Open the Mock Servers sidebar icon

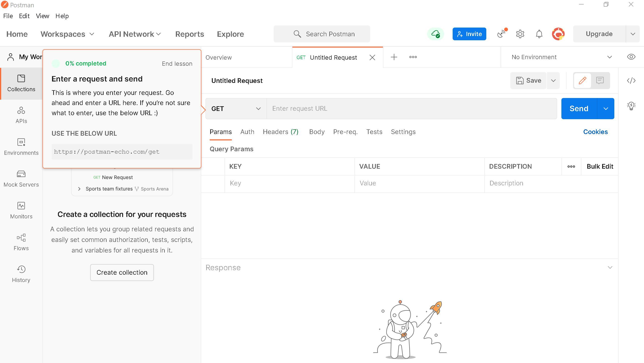[21, 178]
